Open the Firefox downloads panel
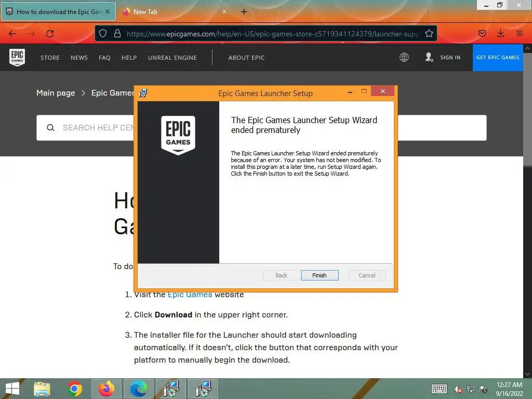This screenshot has width=532, height=399. 500,33
